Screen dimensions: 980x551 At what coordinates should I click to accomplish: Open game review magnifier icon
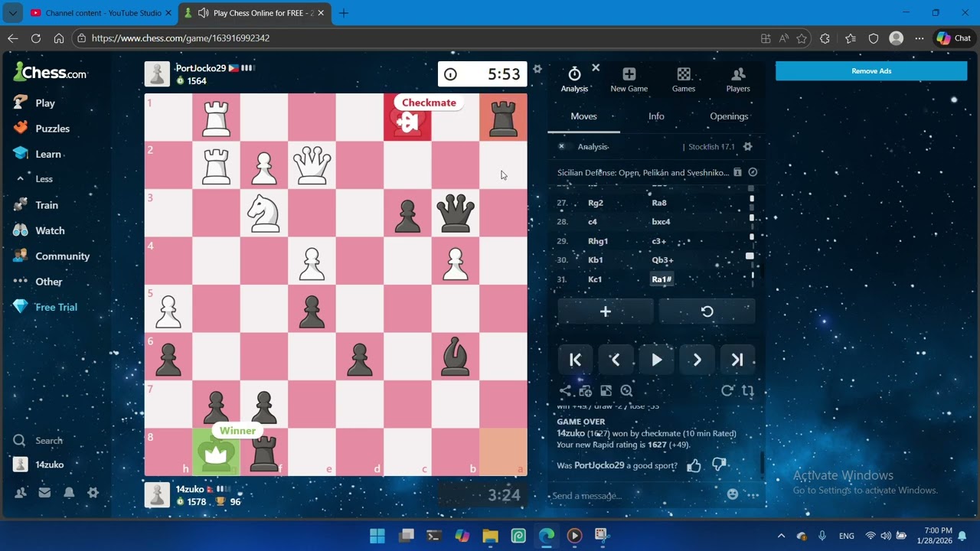626,391
